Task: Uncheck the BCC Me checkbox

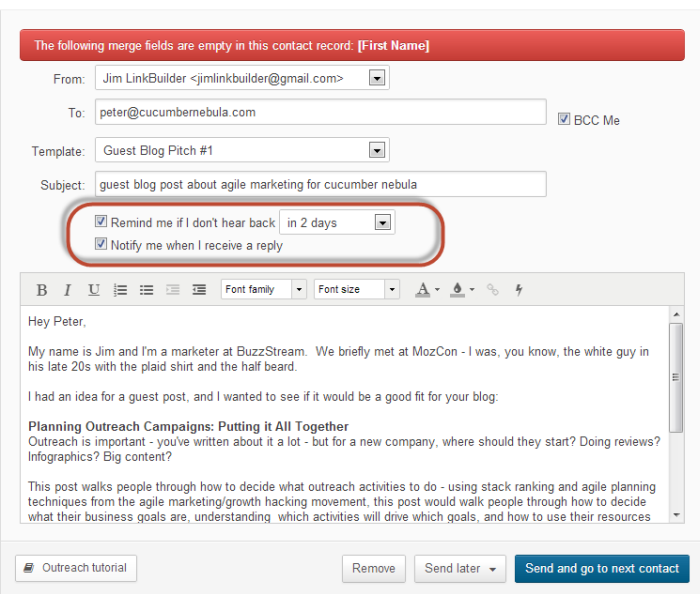Action: [x=564, y=119]
